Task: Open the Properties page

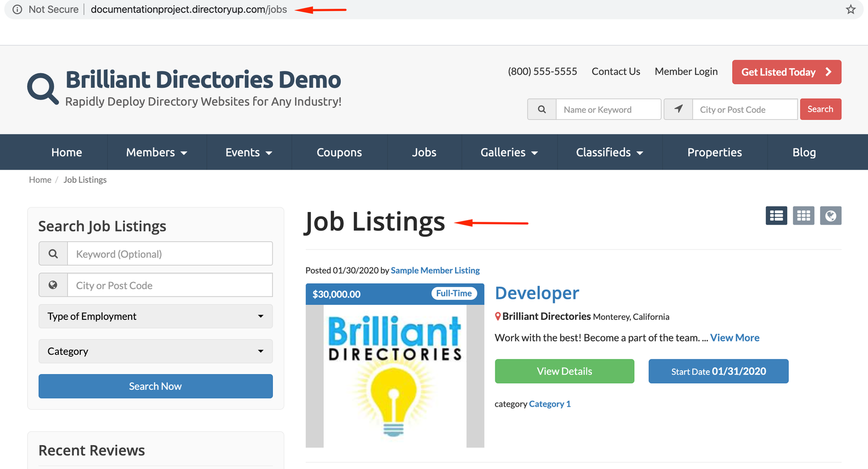Action: coord(714,152)
